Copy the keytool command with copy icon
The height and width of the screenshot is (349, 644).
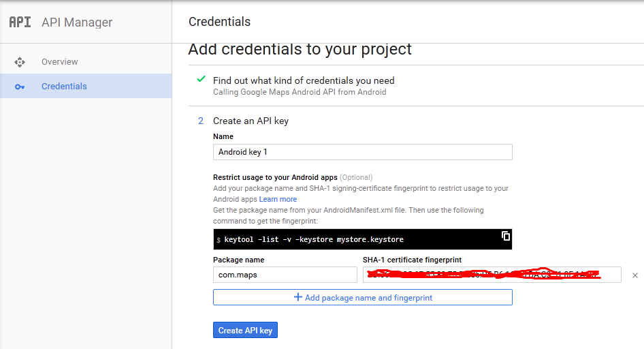pos(505,236)
